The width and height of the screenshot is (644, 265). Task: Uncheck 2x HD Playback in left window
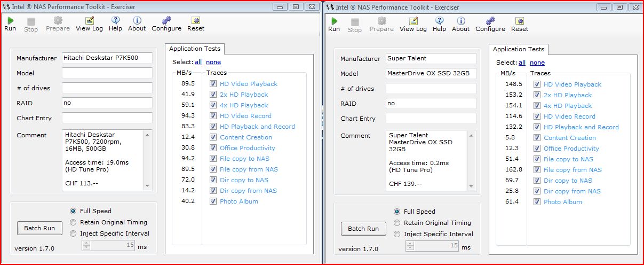[213, 95]
